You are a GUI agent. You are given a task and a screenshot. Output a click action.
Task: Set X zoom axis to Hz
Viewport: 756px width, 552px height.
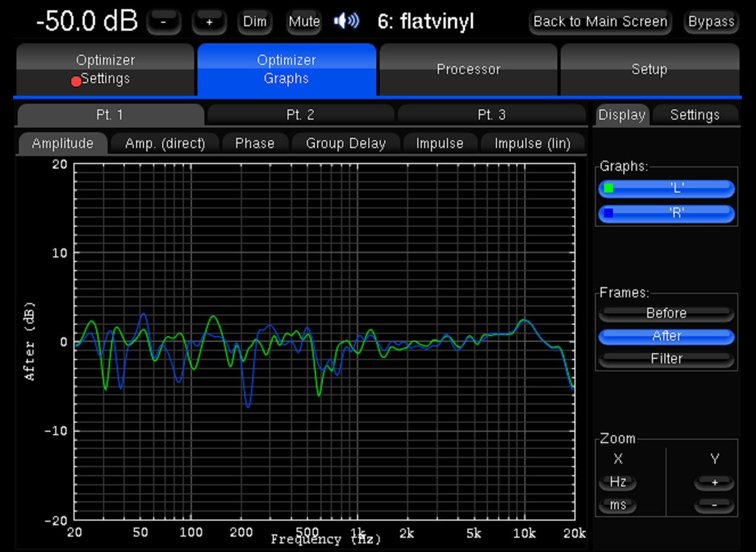coord(618,483)
